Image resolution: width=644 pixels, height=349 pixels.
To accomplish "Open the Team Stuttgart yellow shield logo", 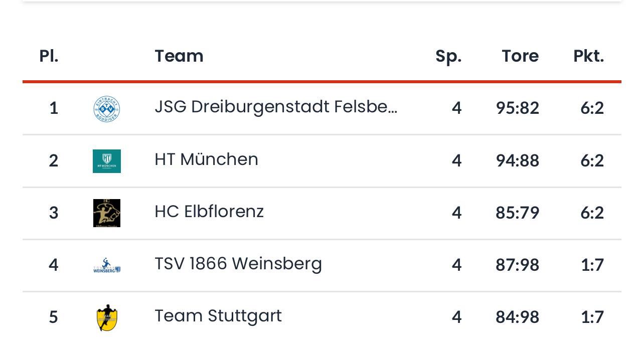I will coord(107,317).
